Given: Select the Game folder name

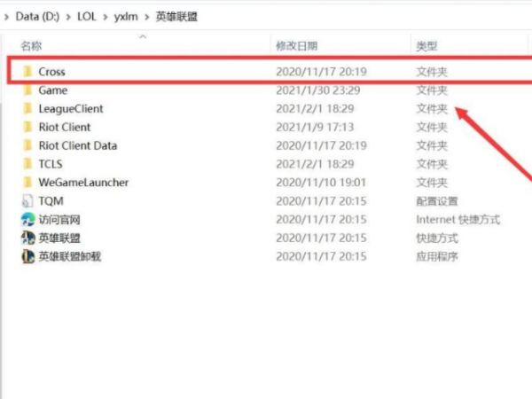Looking at the screenshot, I should coord(53,90).
